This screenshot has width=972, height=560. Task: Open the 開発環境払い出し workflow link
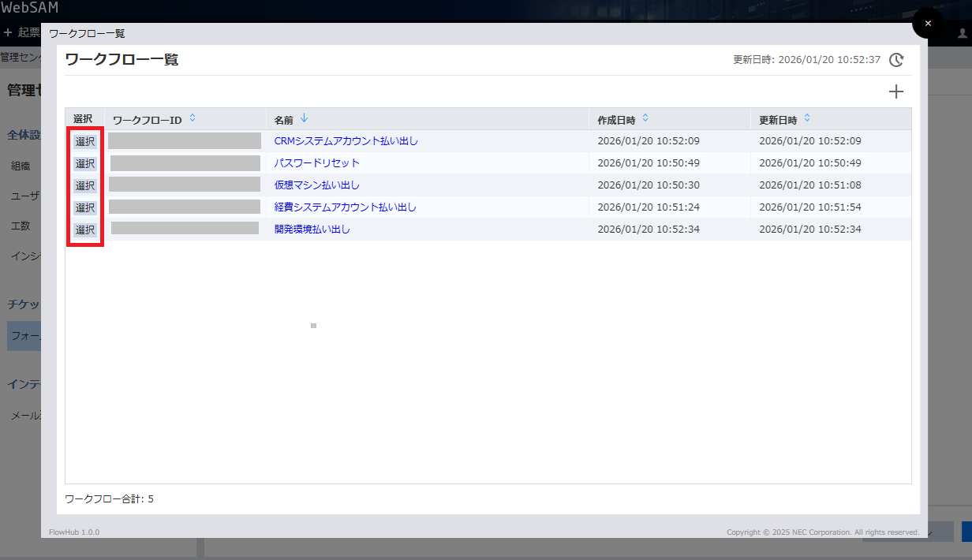312,230
